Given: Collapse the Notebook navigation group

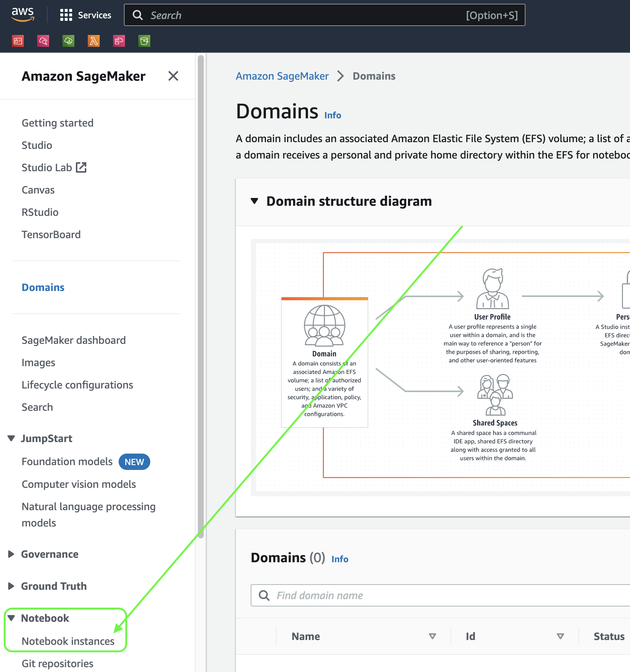Looking at the screenshot, I should pos(12,618).
